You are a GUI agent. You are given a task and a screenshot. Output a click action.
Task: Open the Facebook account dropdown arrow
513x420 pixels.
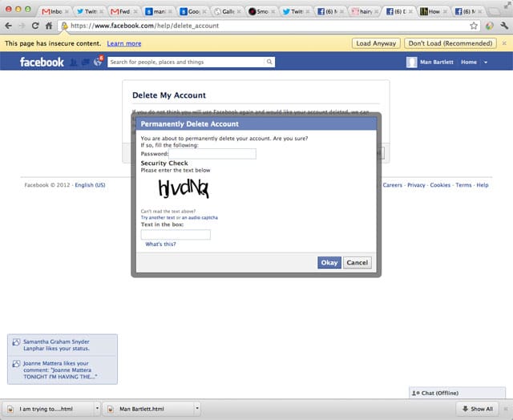486,63
